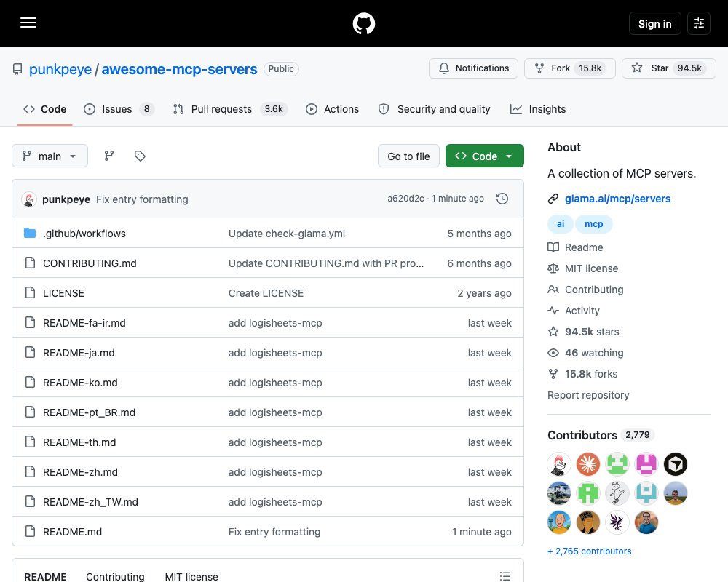Switch to the Code tab

click(x=45, y=109)
